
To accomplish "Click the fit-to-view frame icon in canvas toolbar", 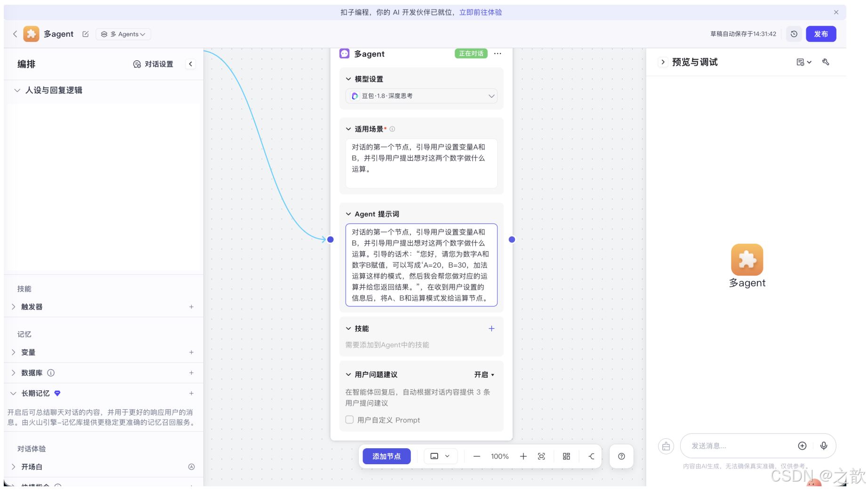I will (541, 456).
